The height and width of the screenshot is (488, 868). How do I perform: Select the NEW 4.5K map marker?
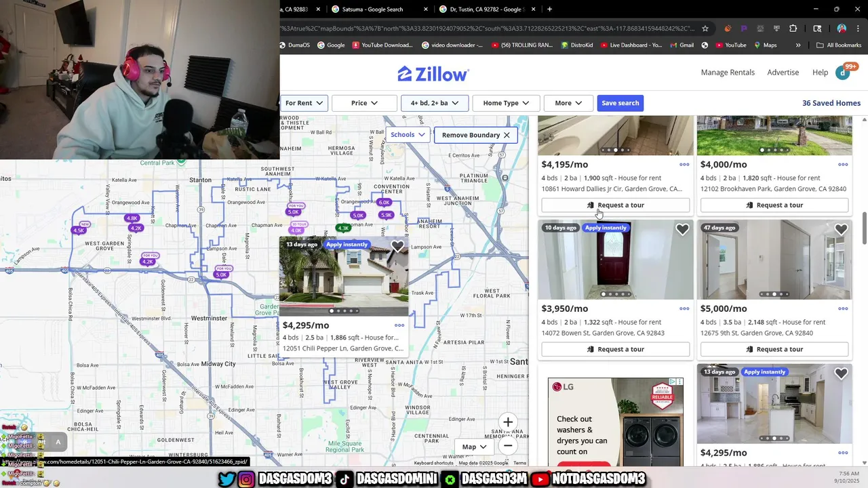click(x=79, y=230)
